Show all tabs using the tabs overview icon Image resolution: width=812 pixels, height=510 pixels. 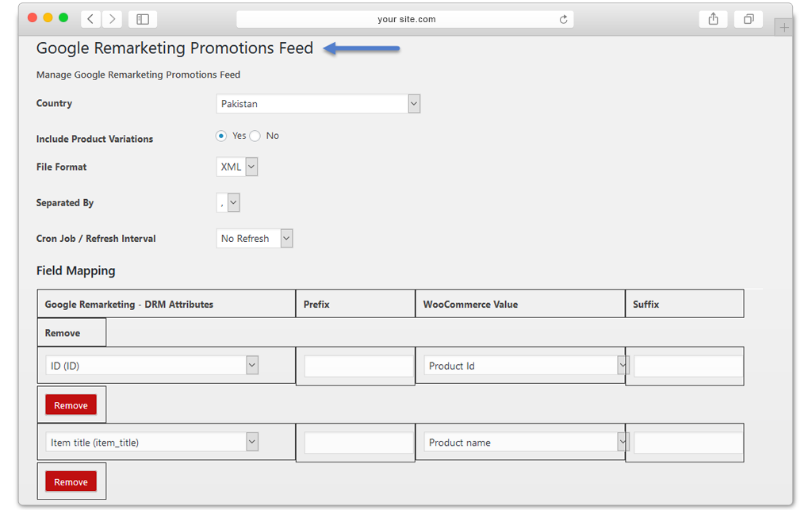pyautogui.click(x=749, y=19)
